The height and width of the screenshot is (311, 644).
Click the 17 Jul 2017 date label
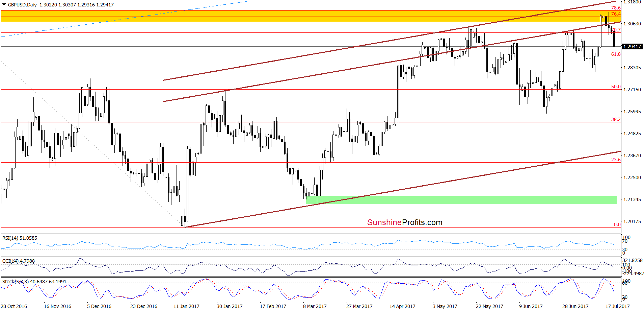pos(618,306)
